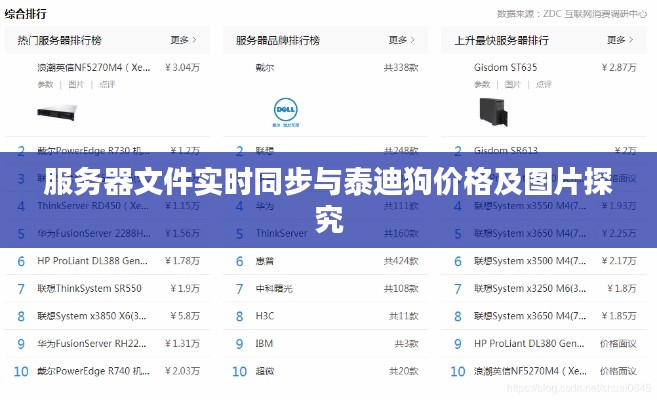Click 图片 under Gisdom ST635
Screen dimensions: 657x400
click(x=512, y=85)
